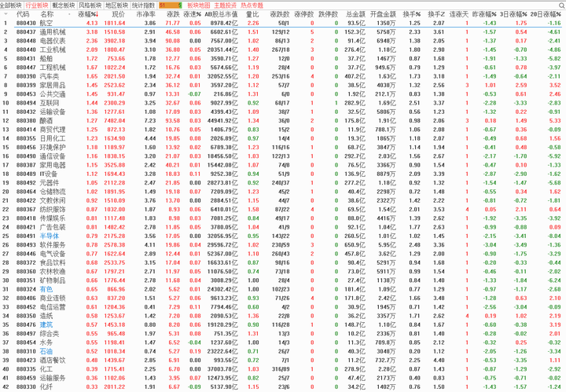The height and width of the screenshot is (392, 566).
Task: Sort by the 总金额 column header
Action: (x=355, y=14)
